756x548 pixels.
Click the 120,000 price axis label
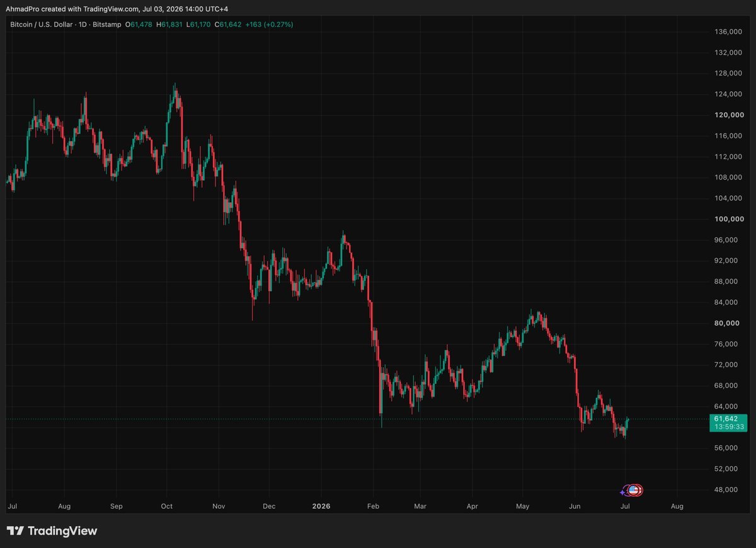click(730, 115)
